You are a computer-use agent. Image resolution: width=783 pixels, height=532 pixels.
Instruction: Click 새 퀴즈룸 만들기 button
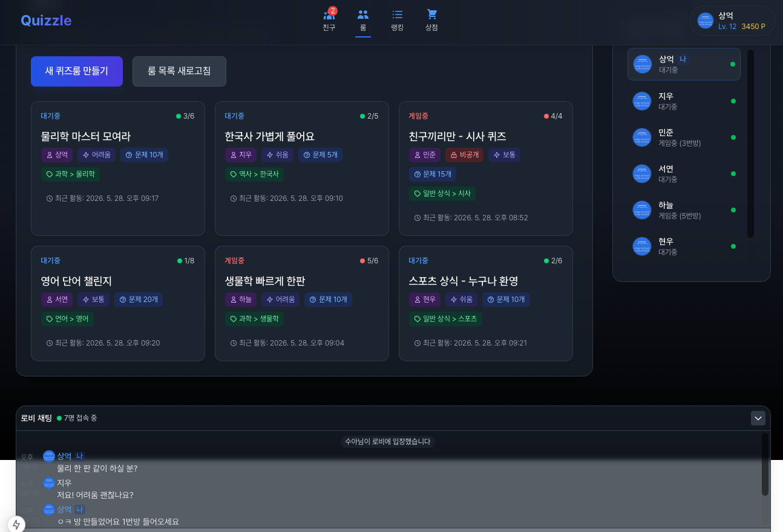tap(77, 71)
